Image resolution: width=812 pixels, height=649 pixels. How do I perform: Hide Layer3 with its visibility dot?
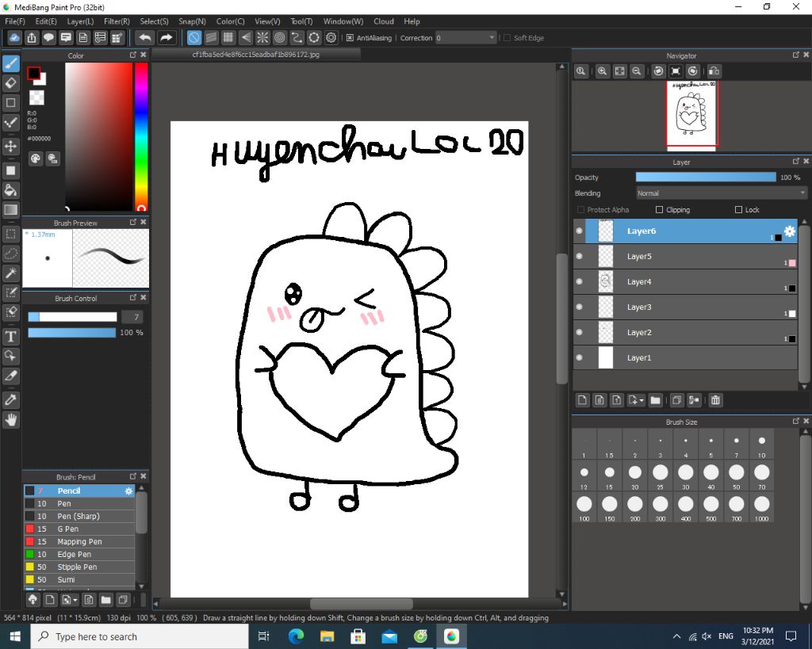tap(579, 307)
